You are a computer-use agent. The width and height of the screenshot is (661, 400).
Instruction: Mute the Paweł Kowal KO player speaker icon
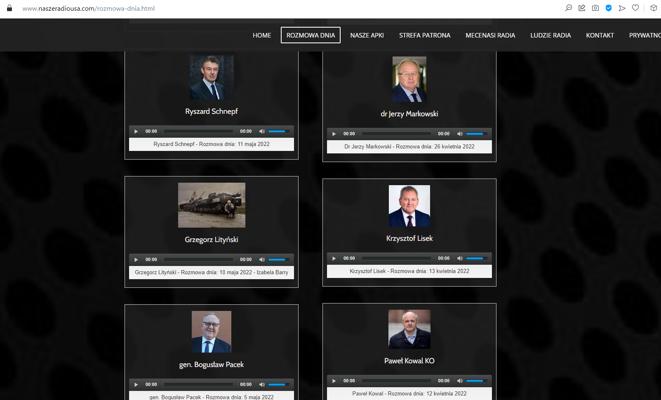(x=460, y=381)
